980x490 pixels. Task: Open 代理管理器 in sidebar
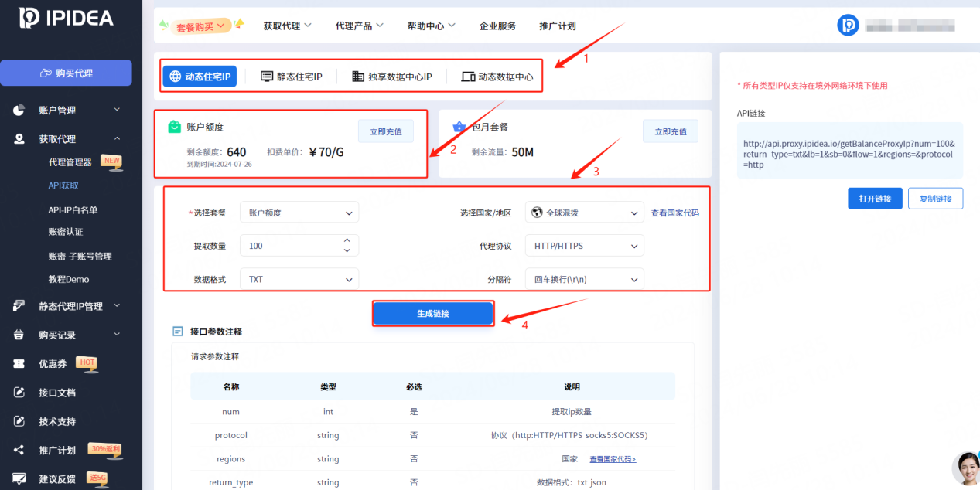click(70, 162)
